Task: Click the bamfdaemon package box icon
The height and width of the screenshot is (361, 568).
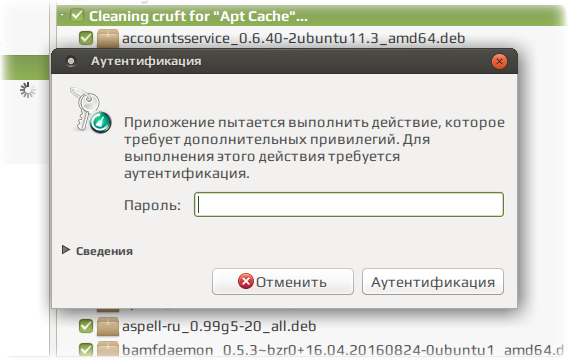Action: click(108, 349)
